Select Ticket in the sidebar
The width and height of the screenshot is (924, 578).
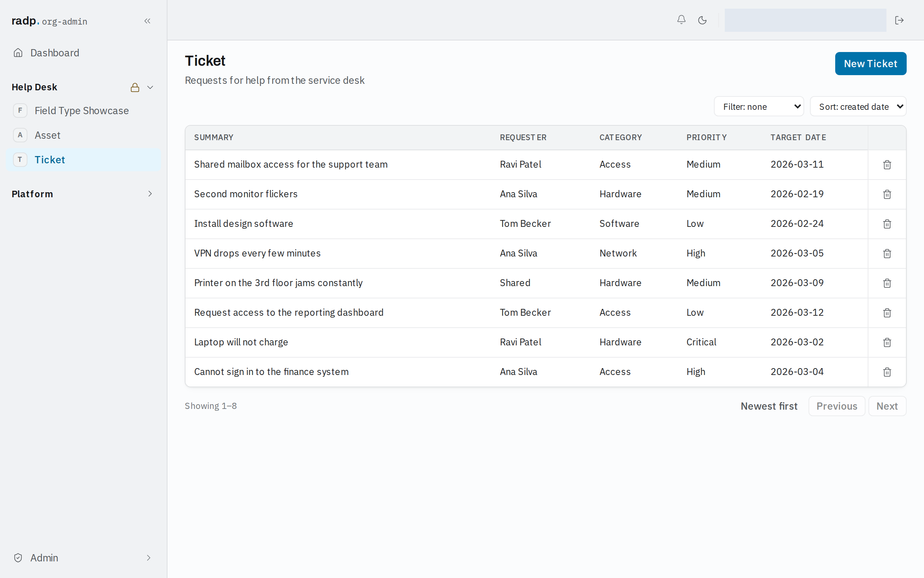tap(83, 159)
